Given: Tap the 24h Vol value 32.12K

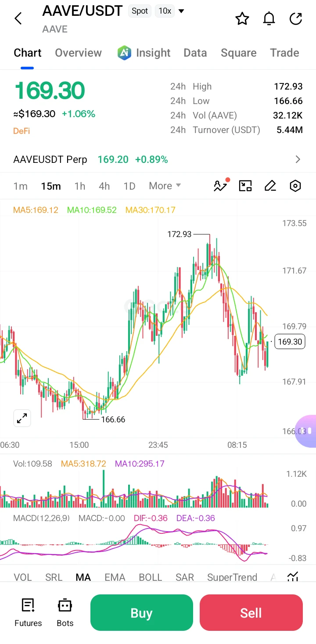Looking at the screenshot, I should [288, 115].
